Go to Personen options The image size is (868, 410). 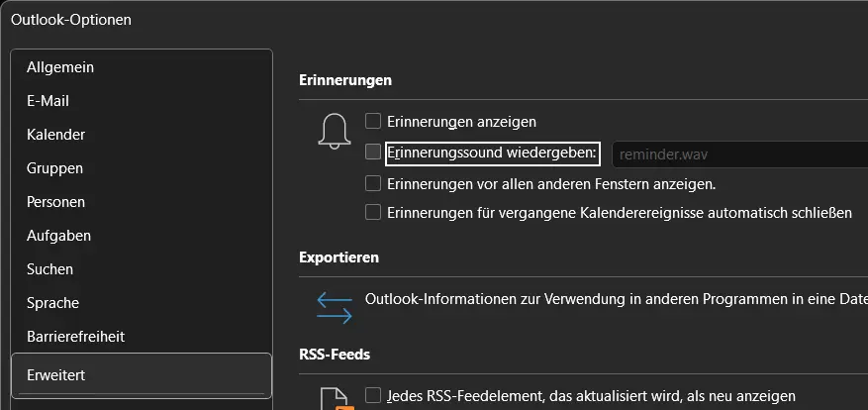(55, 202)
